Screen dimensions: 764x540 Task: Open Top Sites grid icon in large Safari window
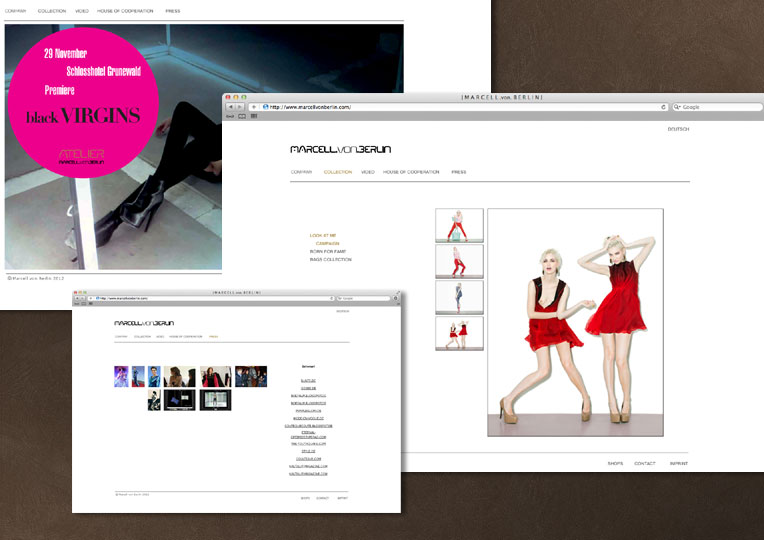pos(254,116)
